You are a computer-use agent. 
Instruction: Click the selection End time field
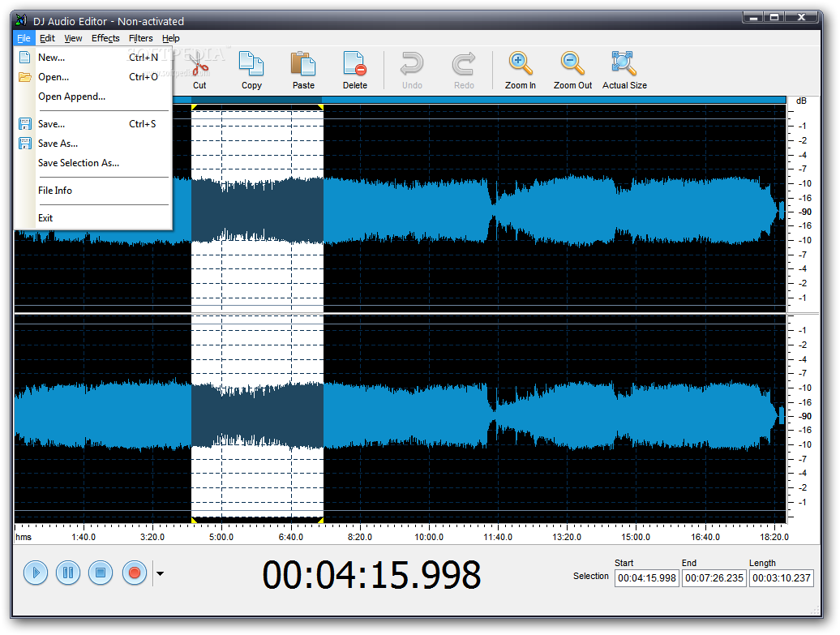714,578
